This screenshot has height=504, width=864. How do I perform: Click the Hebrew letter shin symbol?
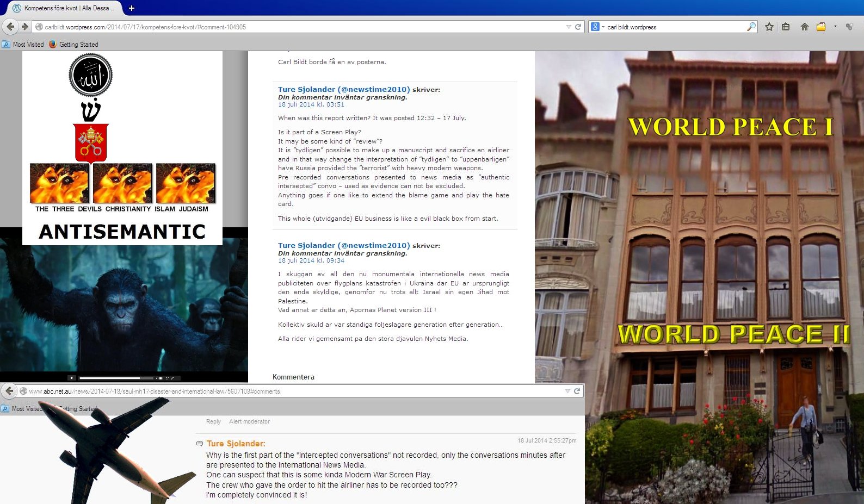(x=91, y=110)
